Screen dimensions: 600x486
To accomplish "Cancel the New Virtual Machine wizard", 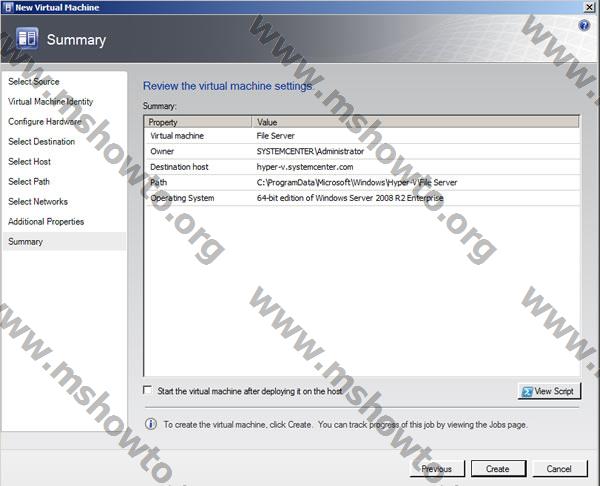I will (559, 469).
